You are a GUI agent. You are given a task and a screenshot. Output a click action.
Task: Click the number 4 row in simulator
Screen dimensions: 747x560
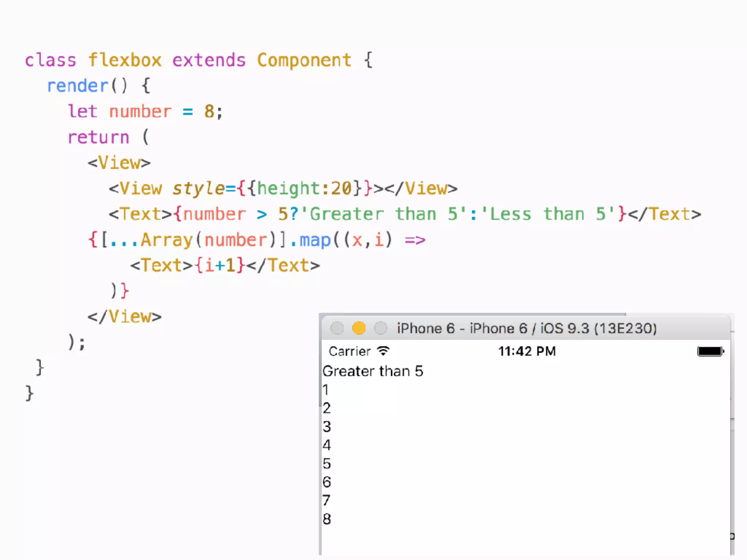(326, 445)
